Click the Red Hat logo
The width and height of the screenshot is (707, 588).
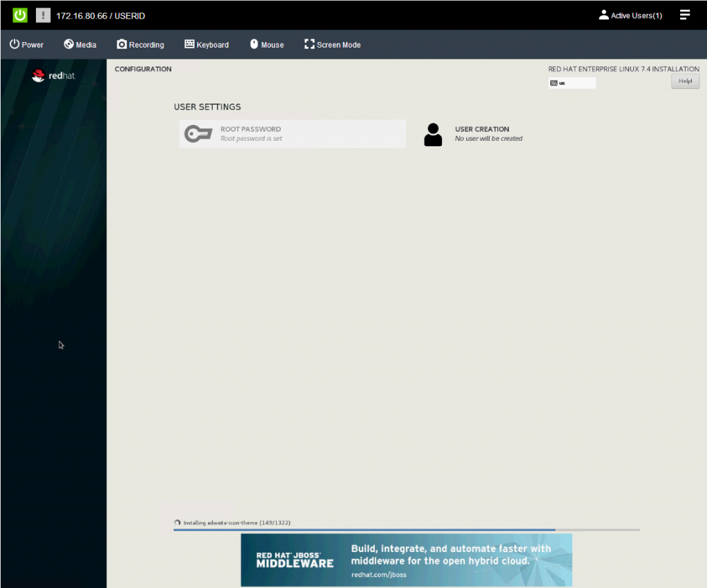[x=53, y=76]
